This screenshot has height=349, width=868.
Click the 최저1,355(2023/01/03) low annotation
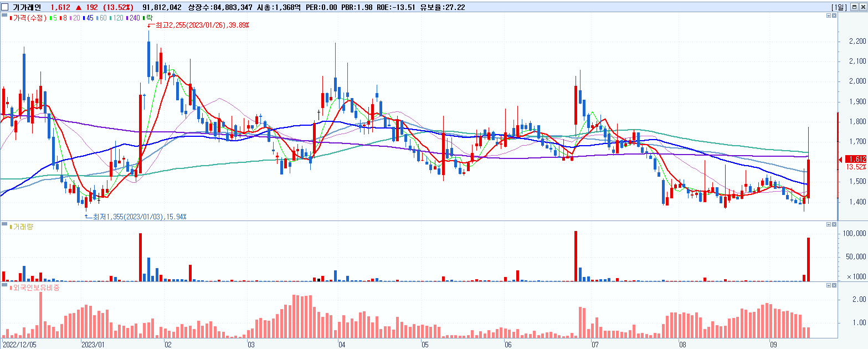(140, 217)
